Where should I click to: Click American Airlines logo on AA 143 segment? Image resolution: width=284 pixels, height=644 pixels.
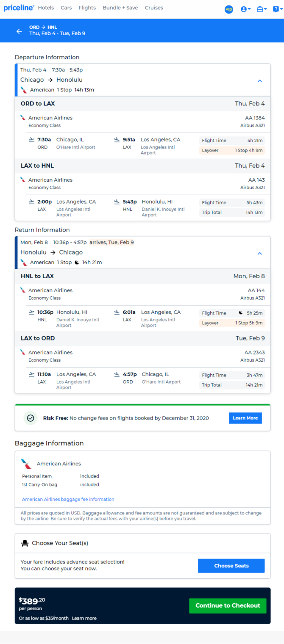[x=23, y=180]
